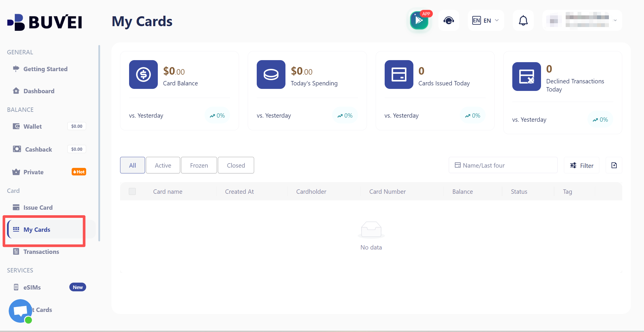The image size is (644, 332).
Task: Click the Wallet $0.00 balance badge
Action: coord(77,126)
